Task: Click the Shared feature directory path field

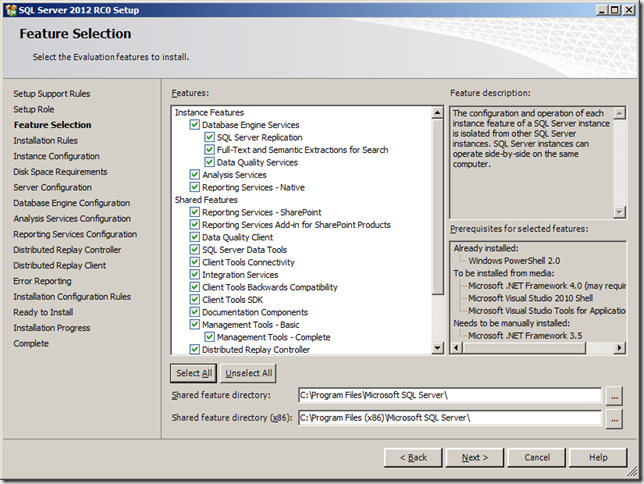Action: pyautogui.click(x=450, y=395)
